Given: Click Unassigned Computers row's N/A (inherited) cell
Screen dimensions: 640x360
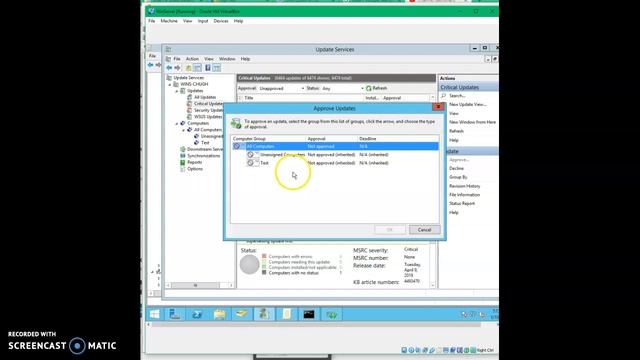Looking at the screenshot, I should (373, 155).
